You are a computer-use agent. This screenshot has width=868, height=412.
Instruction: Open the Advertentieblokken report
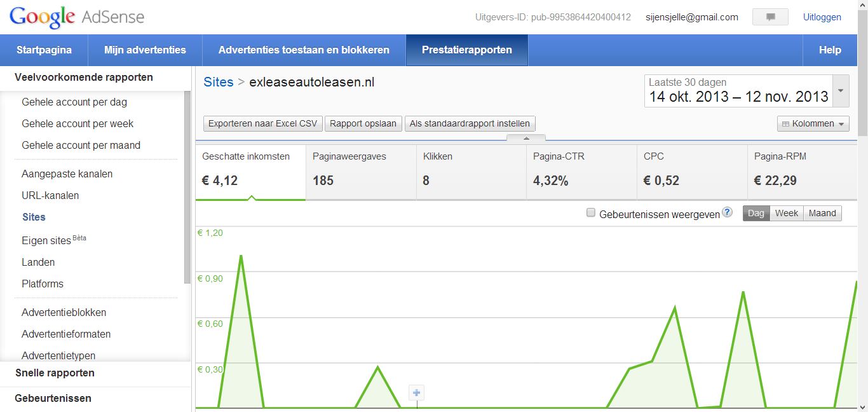64,312
